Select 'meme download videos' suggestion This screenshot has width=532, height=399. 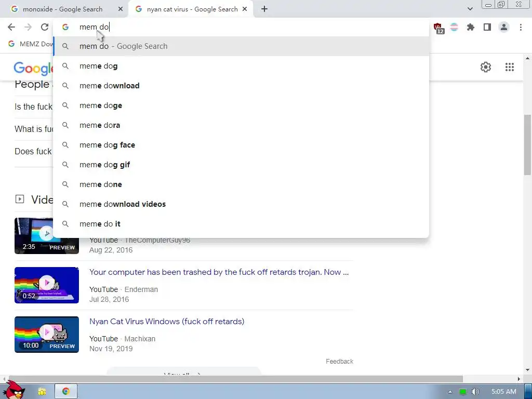click(x=241, y=204)
